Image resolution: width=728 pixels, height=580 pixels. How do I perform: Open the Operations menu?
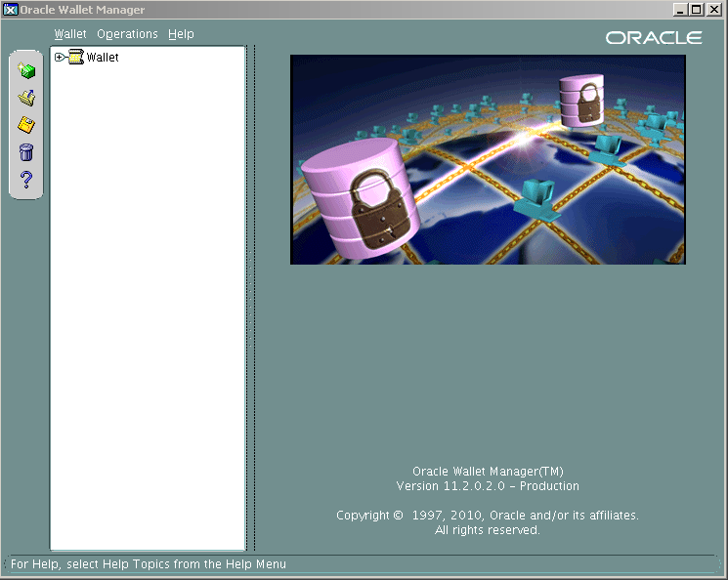click(127, 34)
